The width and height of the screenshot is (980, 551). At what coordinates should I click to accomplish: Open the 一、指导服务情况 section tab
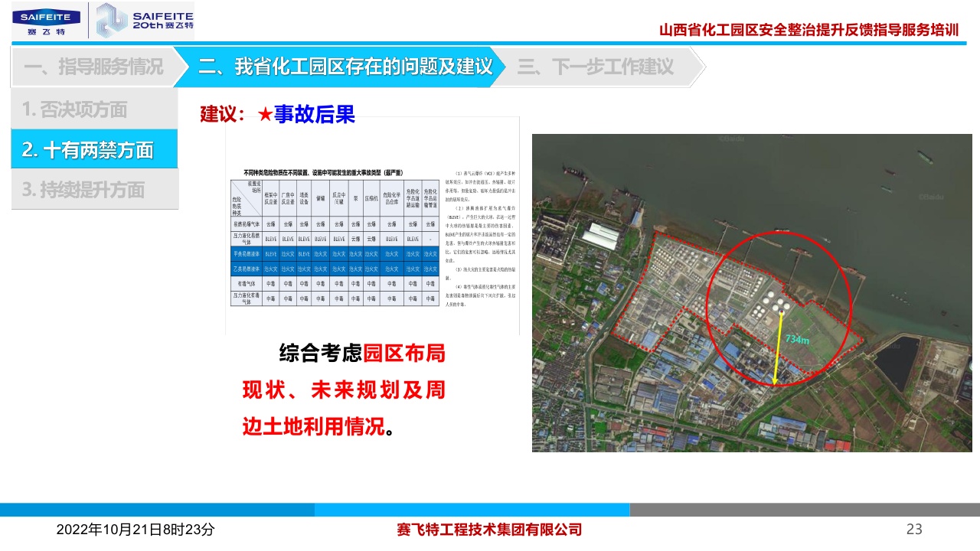point(93,67)
